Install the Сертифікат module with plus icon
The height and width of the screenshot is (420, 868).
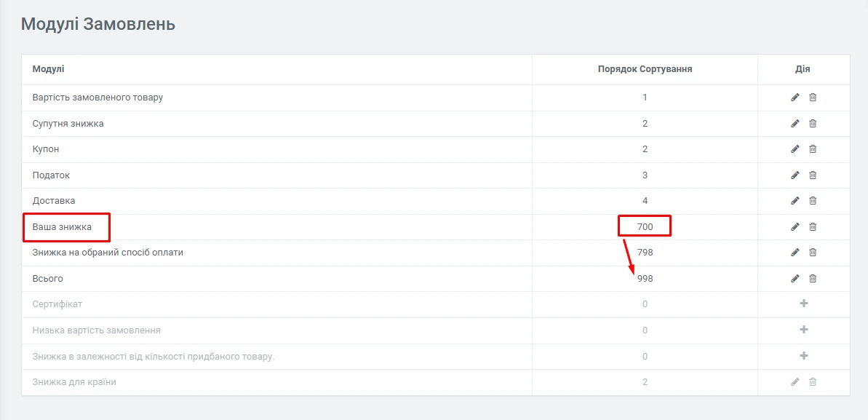click(804, 304)
